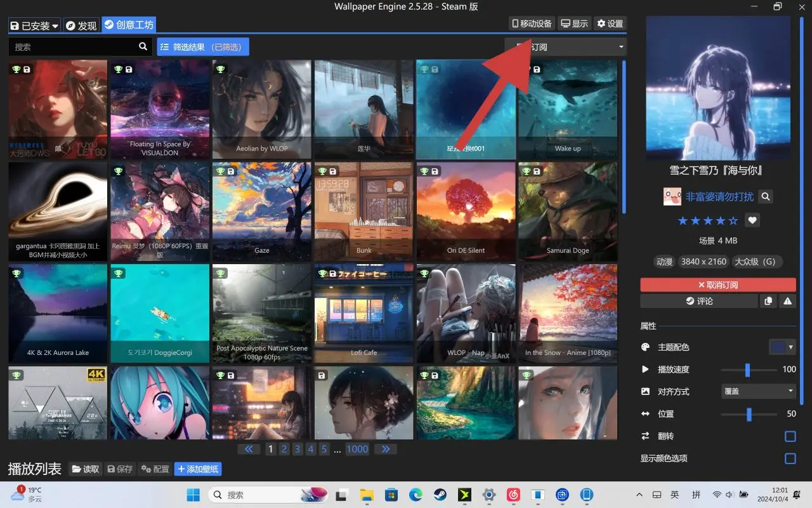The height and width of the screenshot is (508, 812).
Task: Rate the wallpaper with the fifth star
Action: pos(733,221)
